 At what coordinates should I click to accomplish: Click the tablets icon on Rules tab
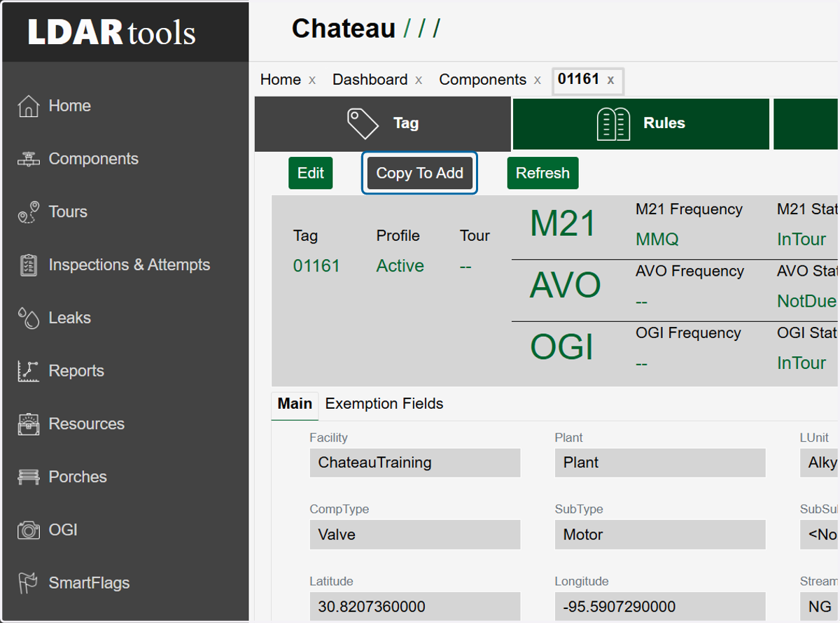[614, 124]
